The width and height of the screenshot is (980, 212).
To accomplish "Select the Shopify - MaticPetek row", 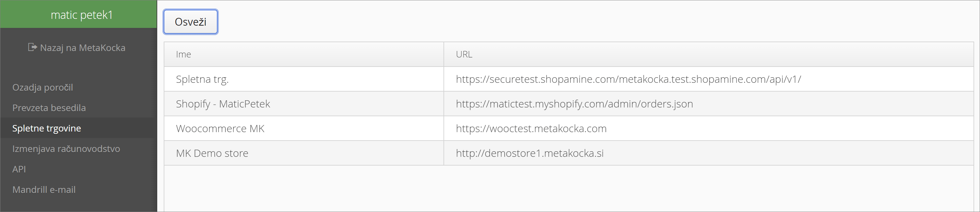I will tap(569, 104).
